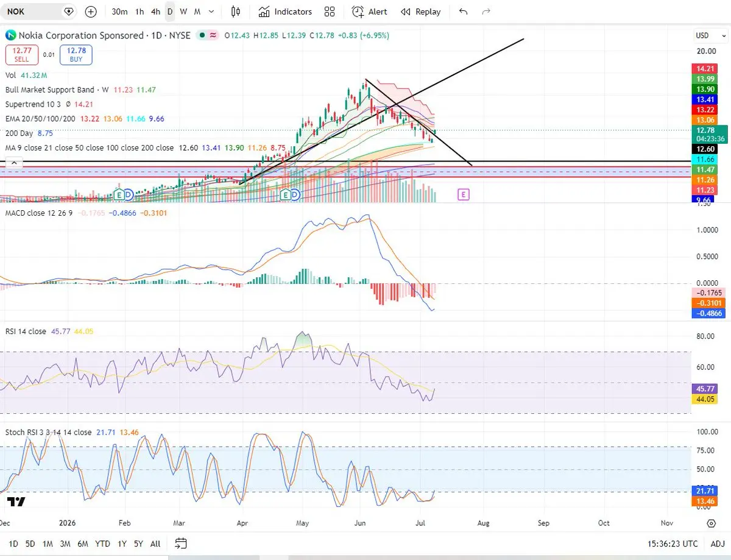Start bar Replay mode
This screenshot has height=560, width=731.
pos(420,12)
